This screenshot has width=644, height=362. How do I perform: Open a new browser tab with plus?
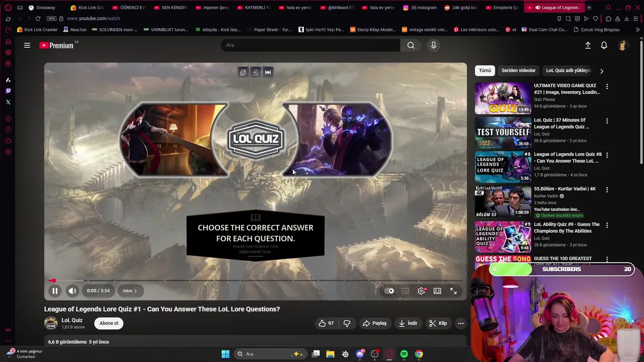click(x=589, y=8)
